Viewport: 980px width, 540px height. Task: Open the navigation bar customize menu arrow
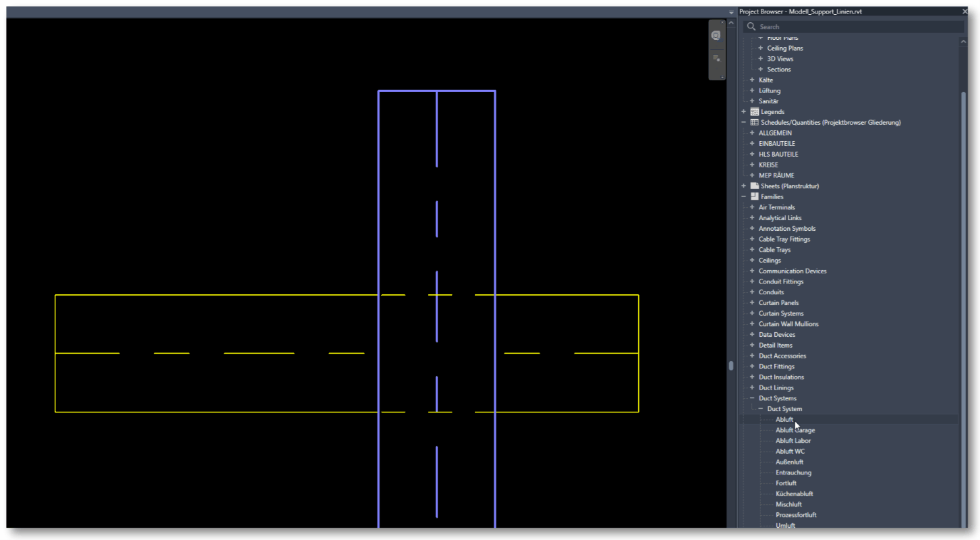722,76
